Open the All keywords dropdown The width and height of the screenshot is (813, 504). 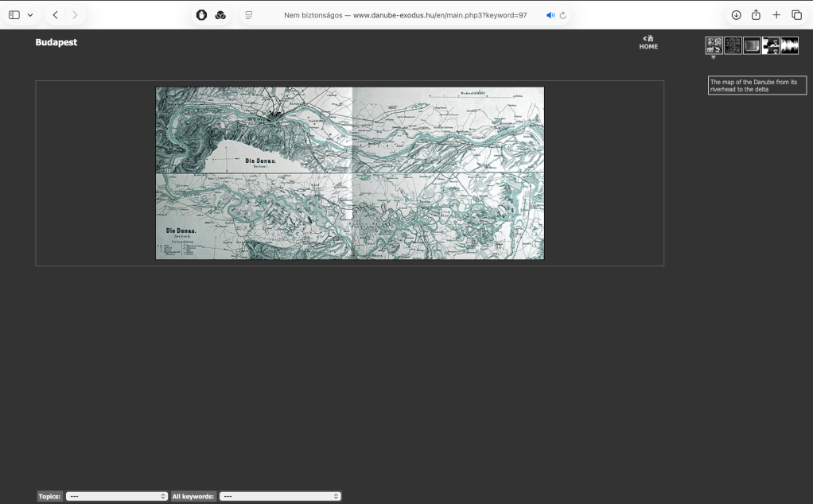tap(280, 496)
